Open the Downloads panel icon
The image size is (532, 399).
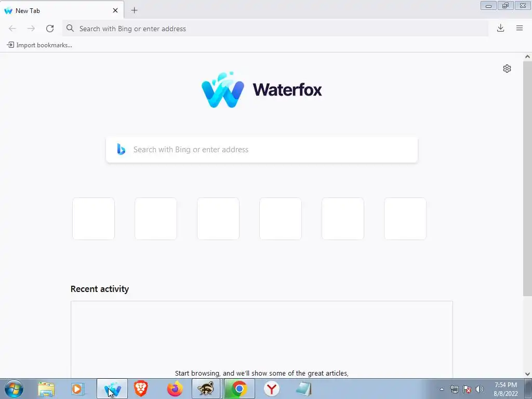[x=500, y=28]
